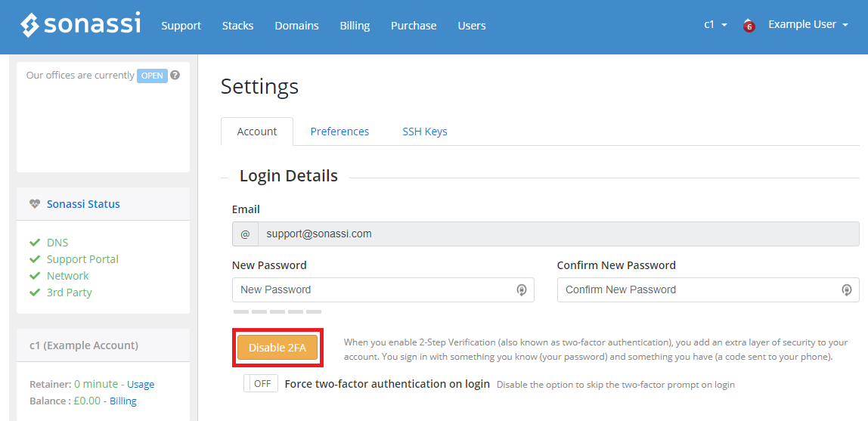Click the help question mark beside OPEN
The height and width of the screenshot is (421, 868).
click(175, 76)
